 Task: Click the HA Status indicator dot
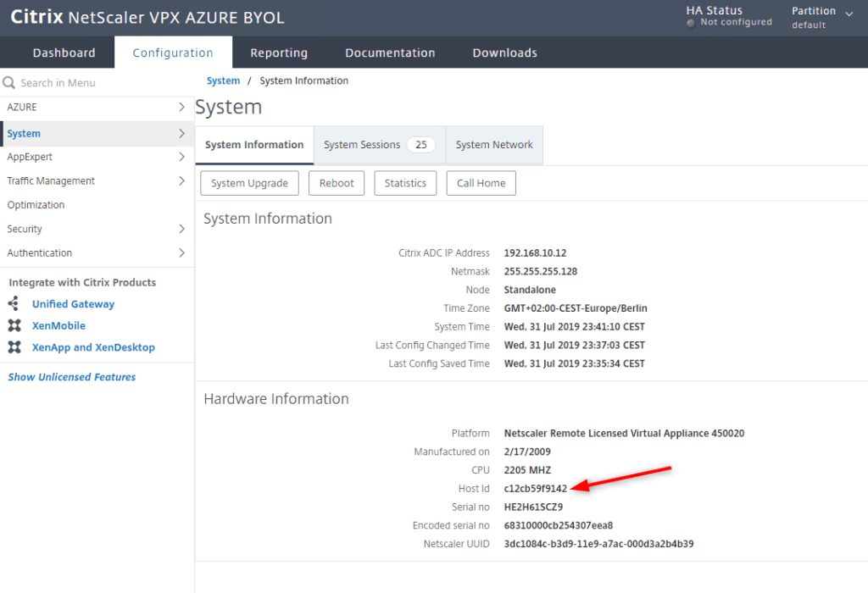coord(691,23)
